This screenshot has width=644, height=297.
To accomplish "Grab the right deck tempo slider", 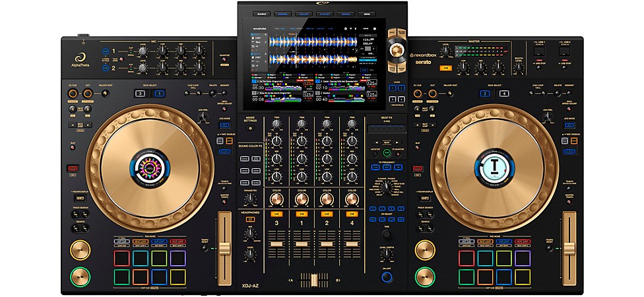I will [569, 249].
